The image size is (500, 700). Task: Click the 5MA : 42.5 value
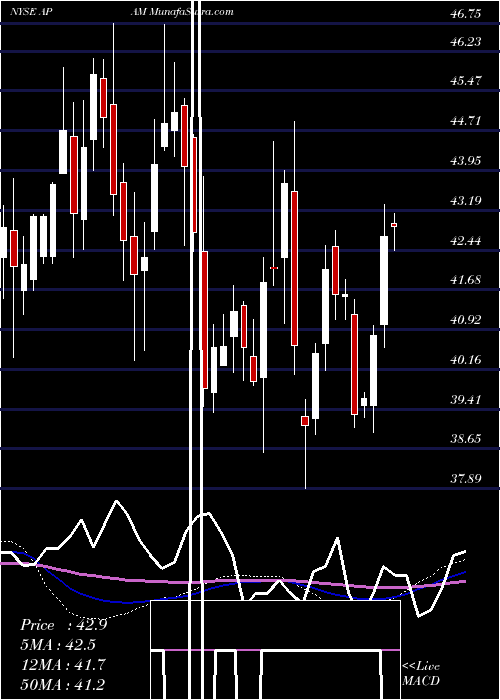coord(58,645)
